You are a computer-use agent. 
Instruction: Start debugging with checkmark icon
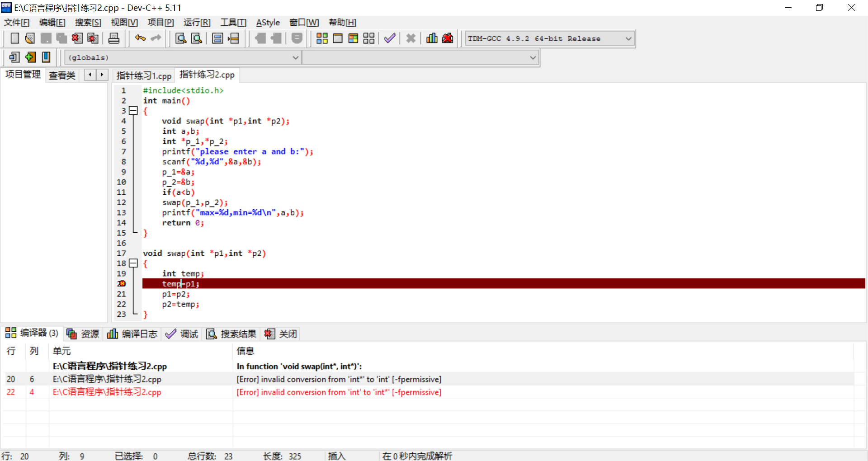click(390, 38)
